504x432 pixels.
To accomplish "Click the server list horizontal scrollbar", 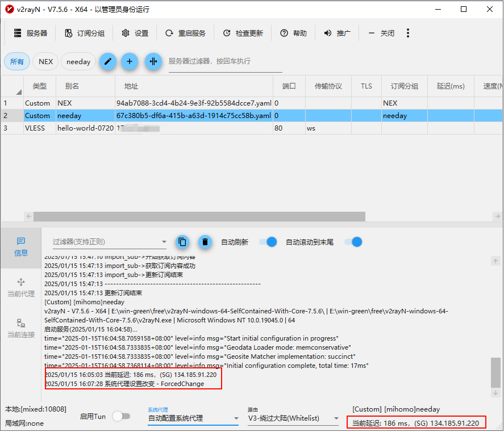I will 199,216.
